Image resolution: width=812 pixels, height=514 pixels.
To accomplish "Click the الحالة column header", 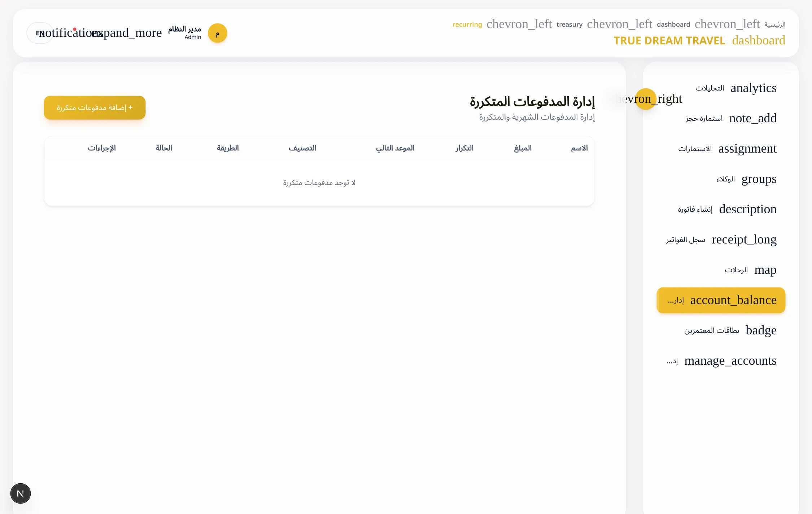I will click(x=163, y=148).
